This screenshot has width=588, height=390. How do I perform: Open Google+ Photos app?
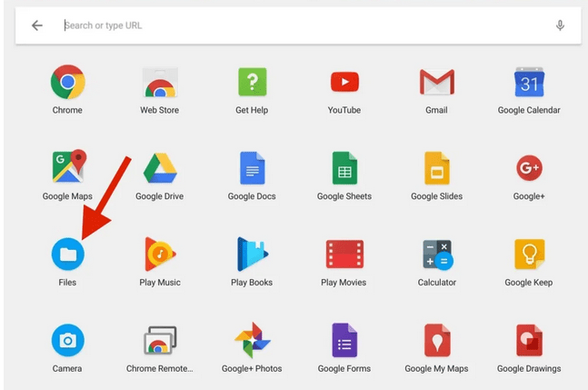(x=253, y=340)
